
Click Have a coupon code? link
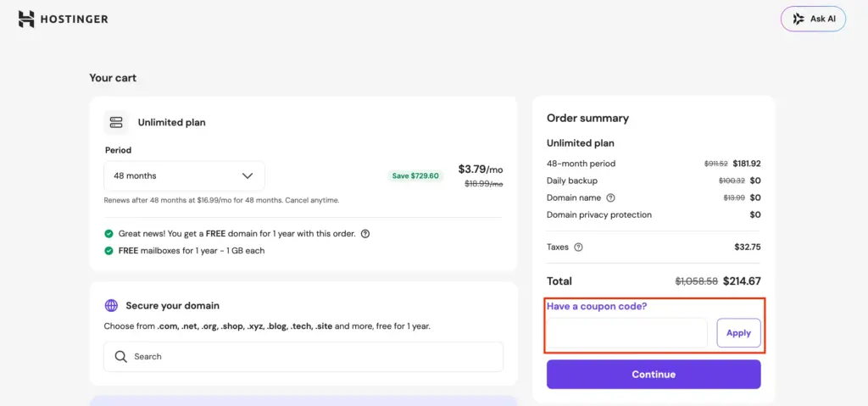click(x=597, y=306)
